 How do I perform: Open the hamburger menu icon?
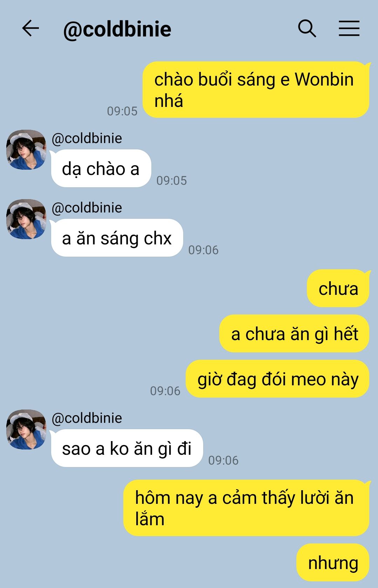[349, 28]
